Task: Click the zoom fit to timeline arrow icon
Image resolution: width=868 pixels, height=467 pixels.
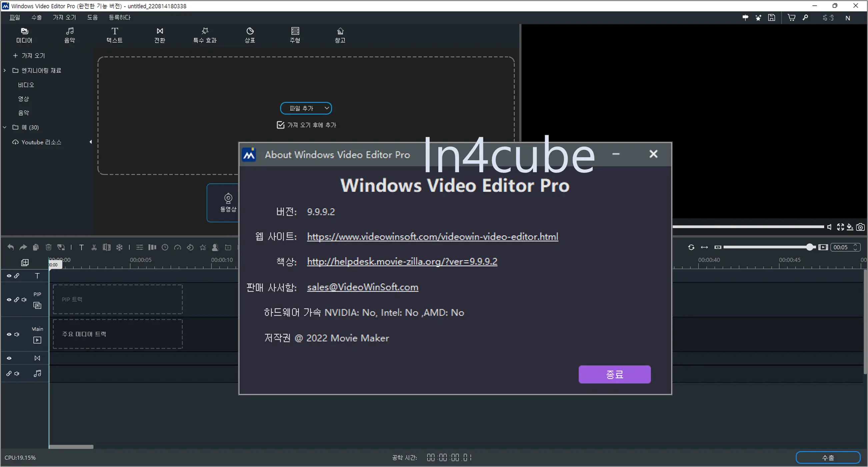Action: click(x=704, y=247)
